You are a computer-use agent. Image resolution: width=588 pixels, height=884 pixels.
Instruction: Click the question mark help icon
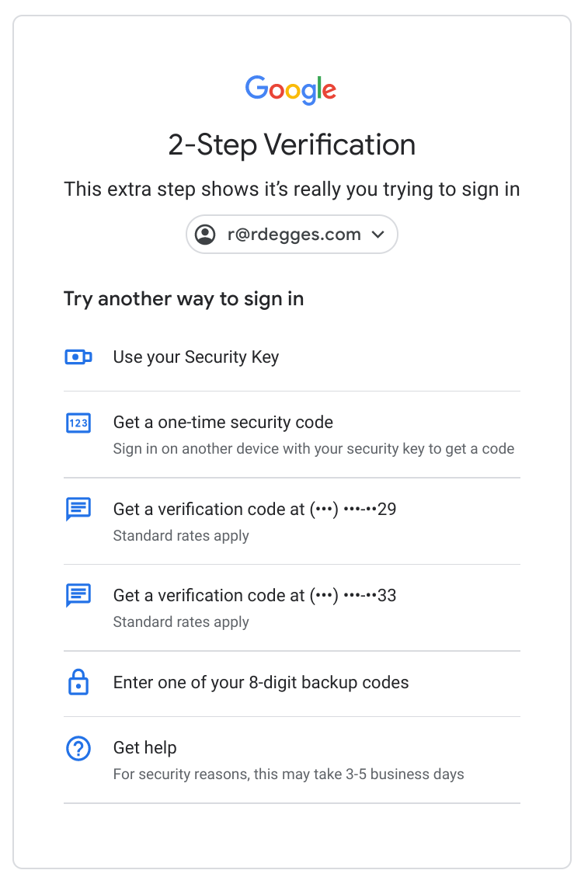tap(78, 749)
